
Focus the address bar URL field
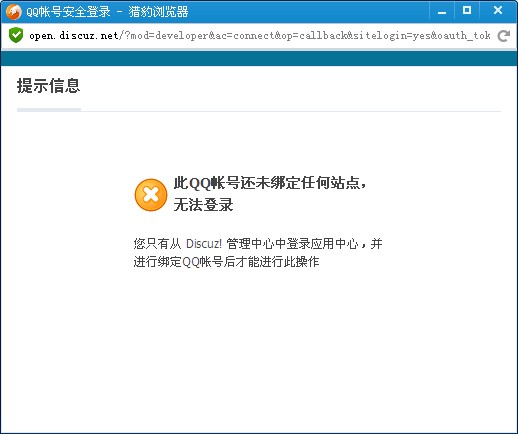tap(259, 35)
